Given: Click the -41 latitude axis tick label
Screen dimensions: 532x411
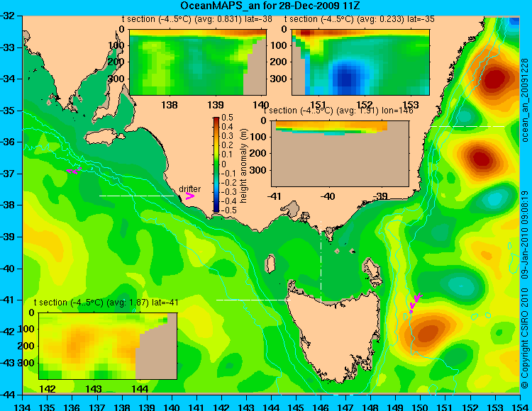Looking at the screenshot, I should click(8, 300).
